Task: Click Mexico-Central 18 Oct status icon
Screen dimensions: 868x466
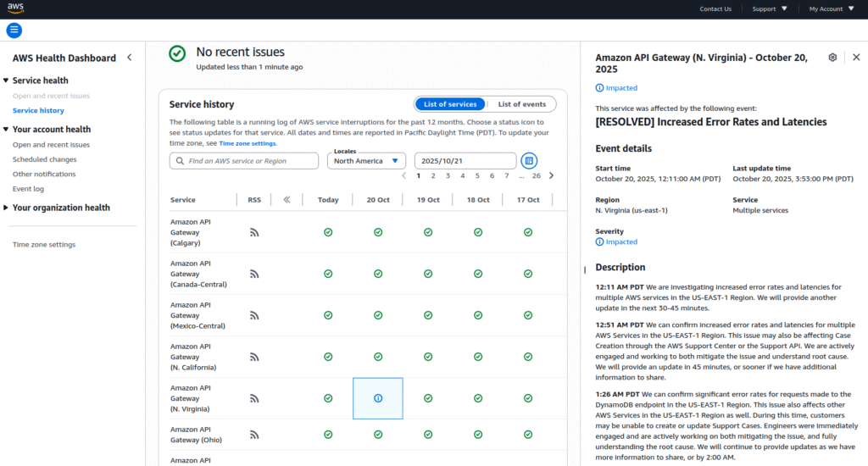Action: coord(478,315)
